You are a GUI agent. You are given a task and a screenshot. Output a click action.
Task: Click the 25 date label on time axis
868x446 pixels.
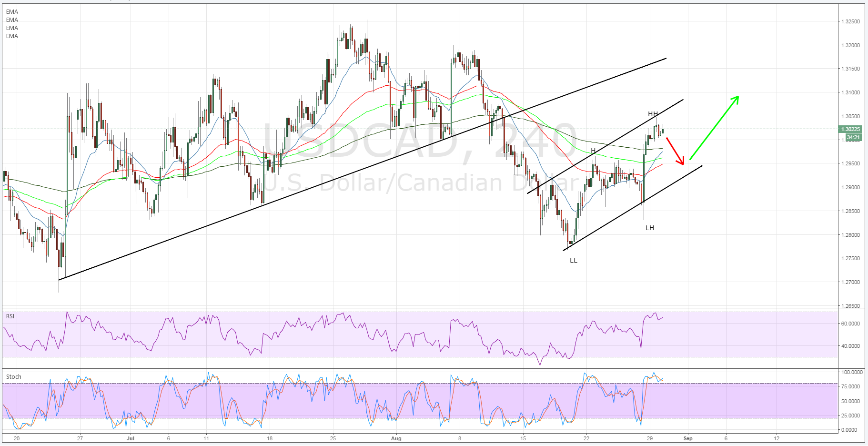(x=333, y=438)
